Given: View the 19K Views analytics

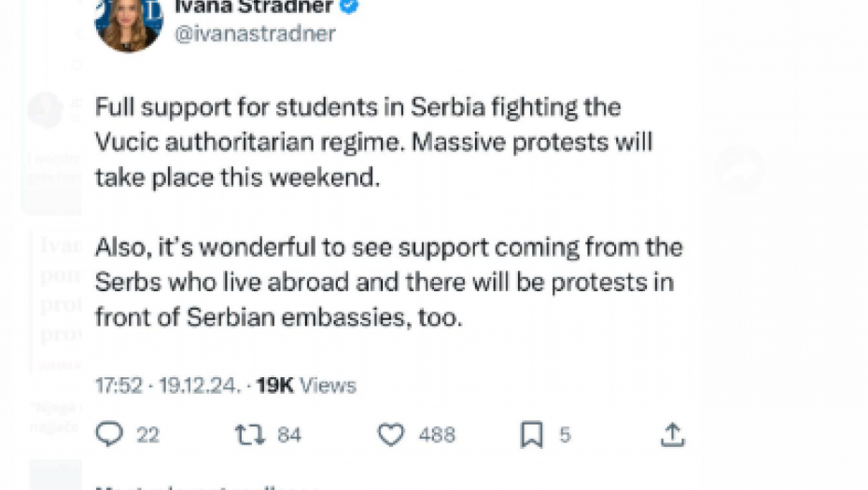Looking at the screenshot, I should (x=306, y=385).
